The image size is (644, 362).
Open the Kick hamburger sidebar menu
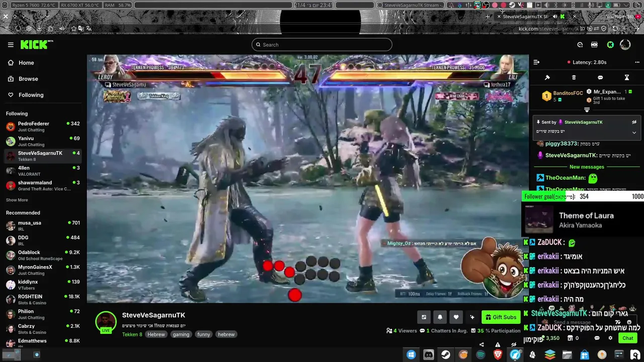11,45
